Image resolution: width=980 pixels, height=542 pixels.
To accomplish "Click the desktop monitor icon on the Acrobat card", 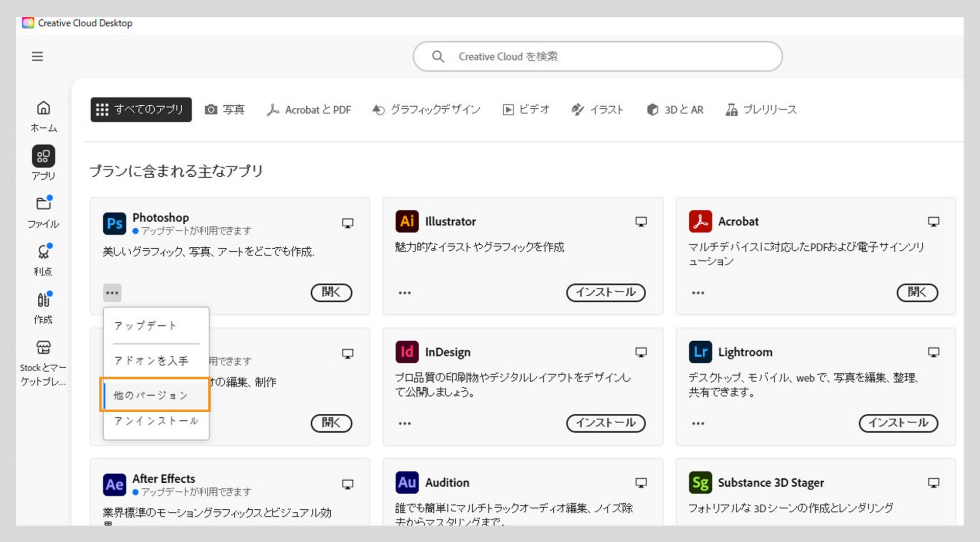I will tap(934, 222).
